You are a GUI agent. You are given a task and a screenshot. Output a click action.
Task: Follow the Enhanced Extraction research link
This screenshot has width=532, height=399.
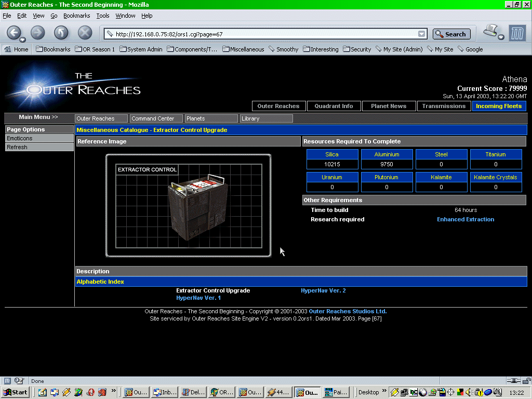(465, 219)
